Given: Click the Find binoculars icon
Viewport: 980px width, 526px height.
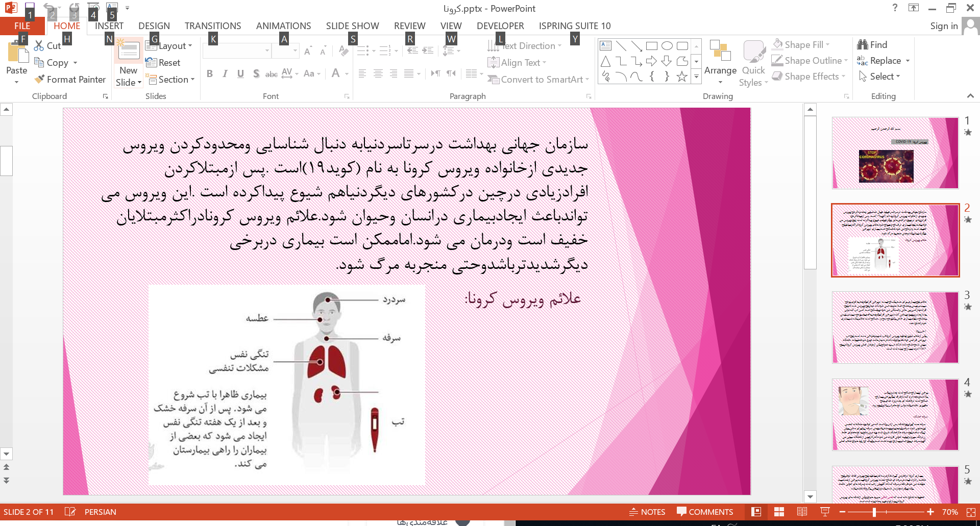Looking at the screenshot, I should coord(863,45).
